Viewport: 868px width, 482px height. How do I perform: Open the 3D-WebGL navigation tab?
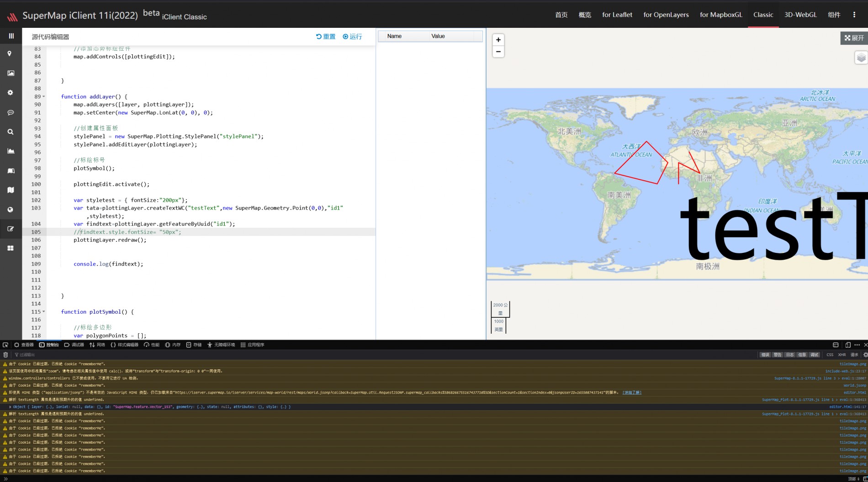(800, 15)
